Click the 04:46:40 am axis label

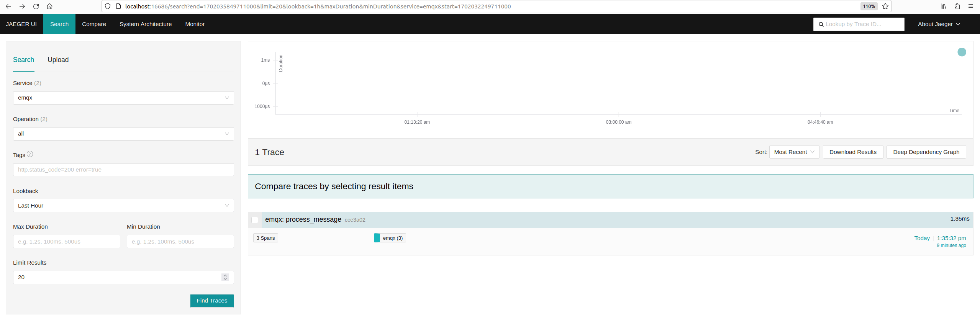(x=820, y=122)
